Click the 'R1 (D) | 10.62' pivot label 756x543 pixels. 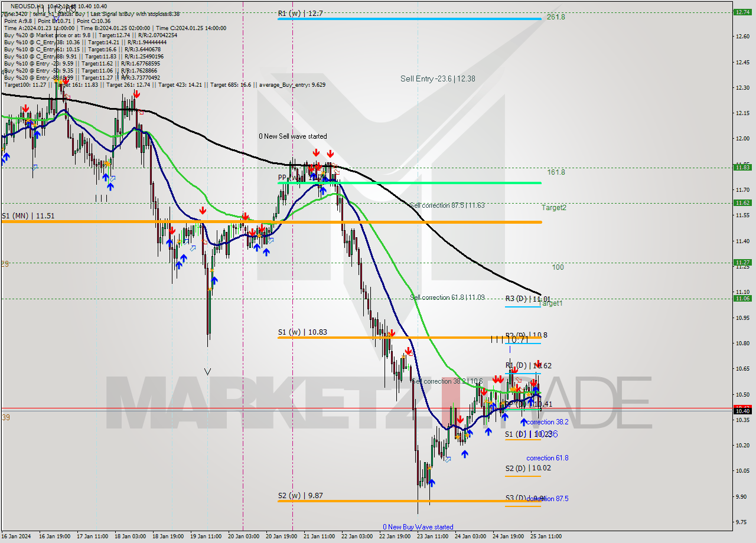[x=528, y=366]
